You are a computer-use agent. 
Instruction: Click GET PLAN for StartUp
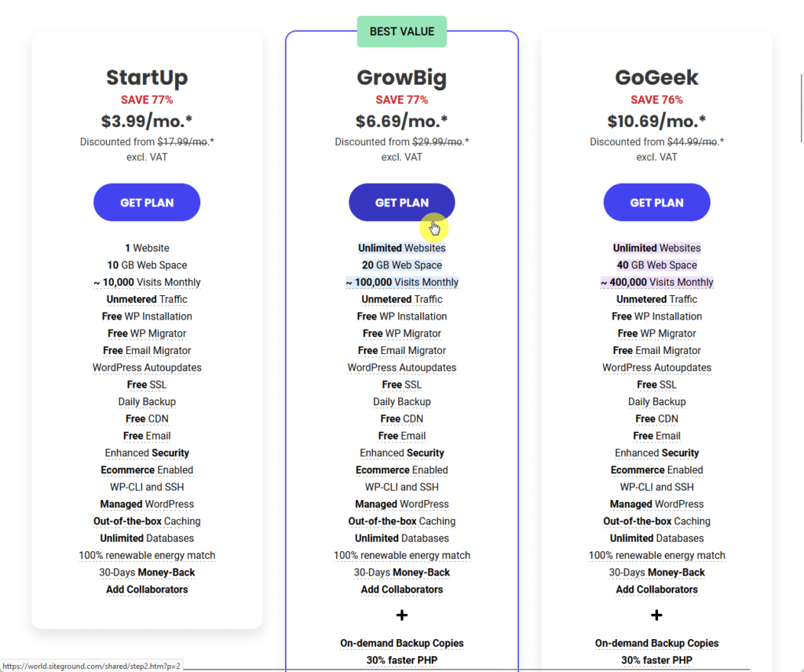tap(147, 203)
